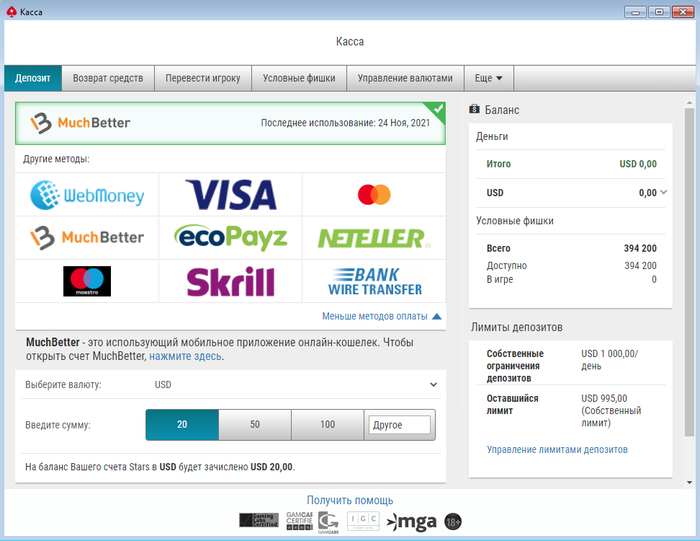Click the USD 1 000,00/день limit value
This screenshot has width=700, height=541.
[x=609, y=360]
